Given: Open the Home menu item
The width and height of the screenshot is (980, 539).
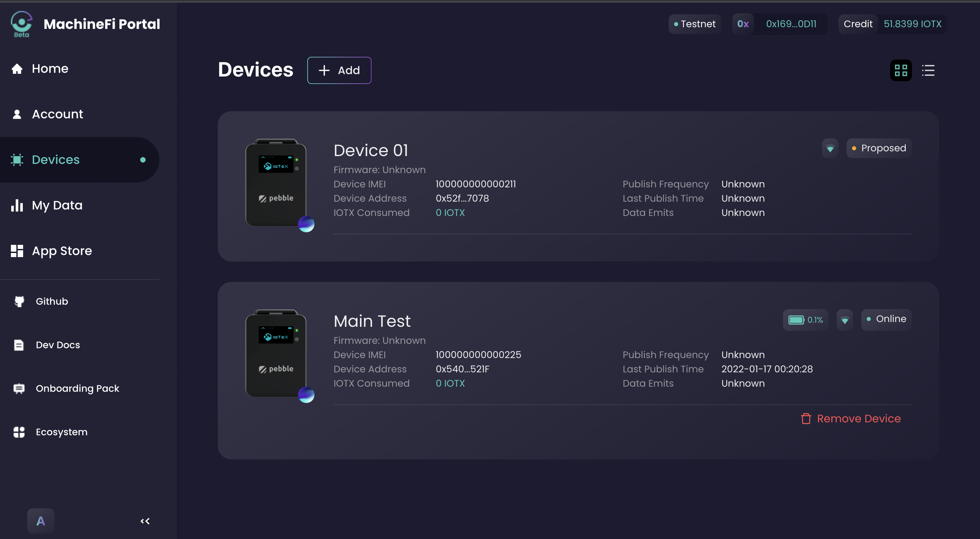Looking at the screenshot, I should pos(50,69).
